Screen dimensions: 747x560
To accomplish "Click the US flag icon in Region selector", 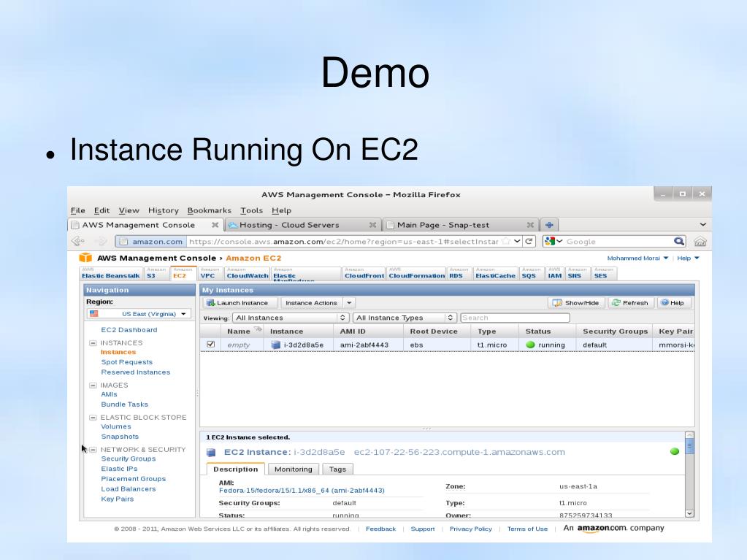I will (x=94, y=314).
